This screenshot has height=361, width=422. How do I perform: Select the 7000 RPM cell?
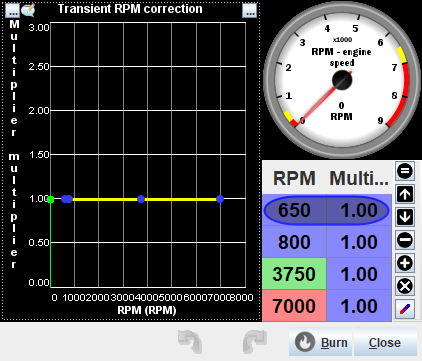coord(294,306)
